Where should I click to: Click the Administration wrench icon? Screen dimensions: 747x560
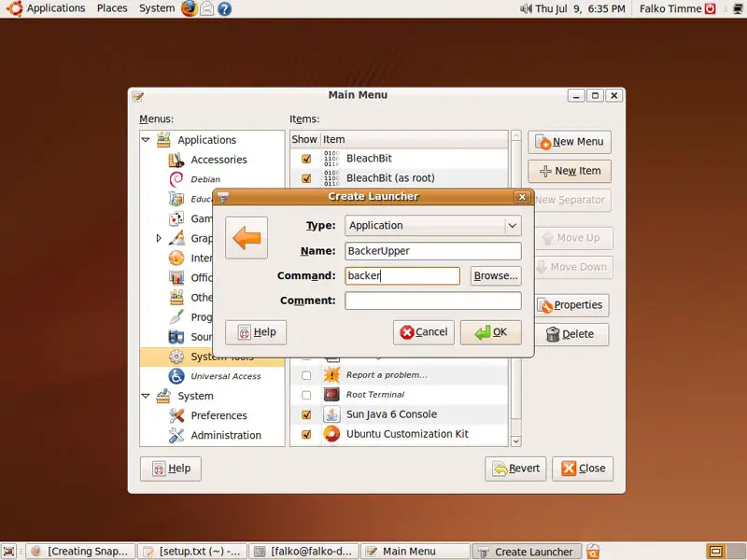coord(176,435)
